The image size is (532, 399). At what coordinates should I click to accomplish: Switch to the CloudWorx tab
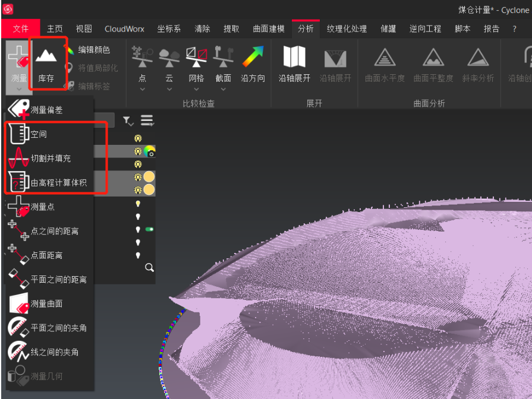coord(124,29)
